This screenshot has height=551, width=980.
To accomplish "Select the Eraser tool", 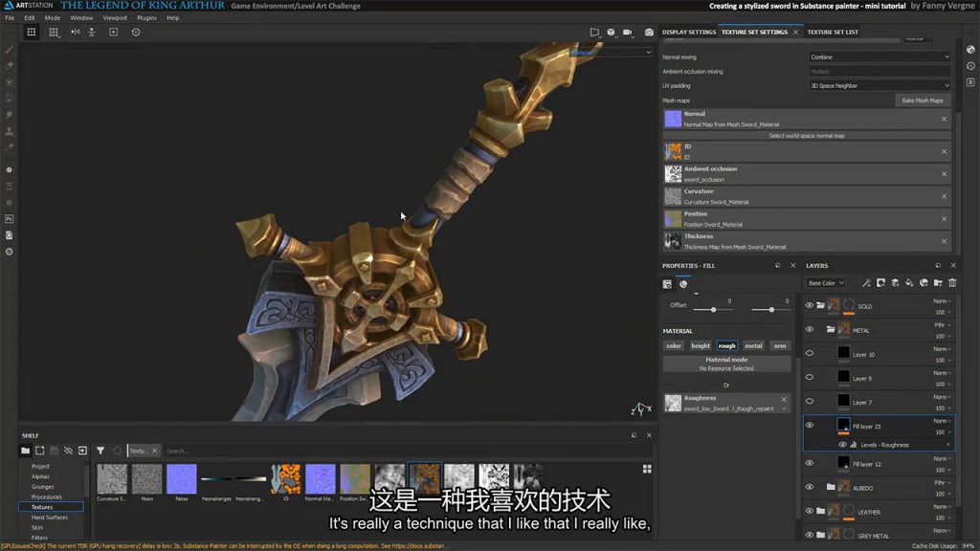I will click(10, 66).
